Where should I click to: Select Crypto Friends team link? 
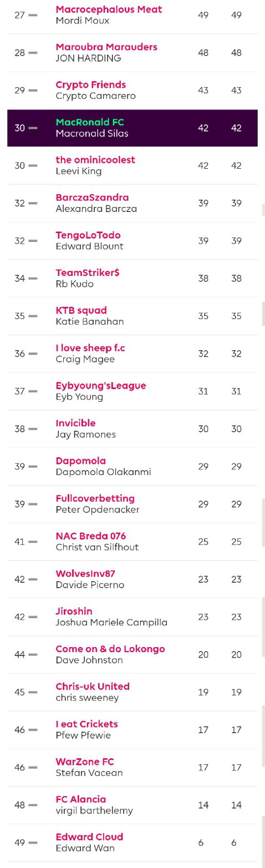[x=91, y=85]
